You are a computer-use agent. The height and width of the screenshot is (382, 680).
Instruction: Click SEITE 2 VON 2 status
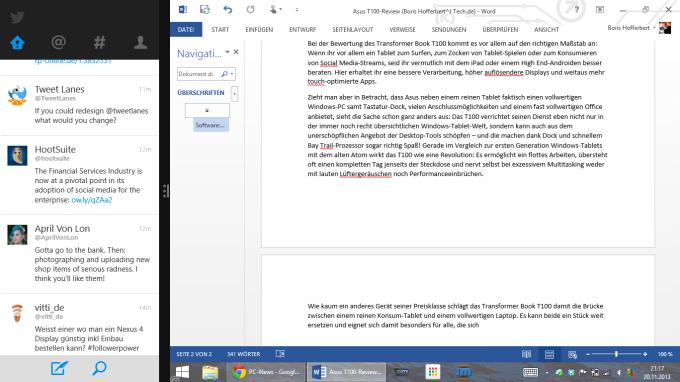pos(194,354)
